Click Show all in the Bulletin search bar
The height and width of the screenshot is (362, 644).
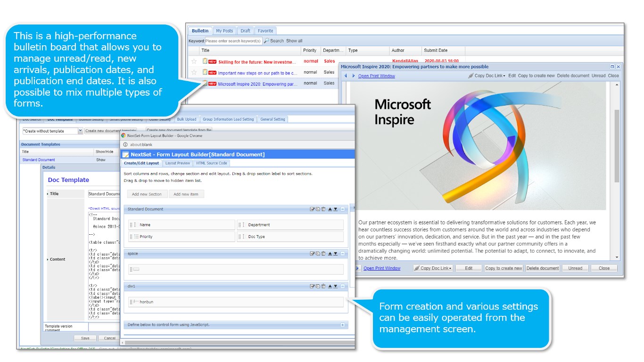click(294, 41)
